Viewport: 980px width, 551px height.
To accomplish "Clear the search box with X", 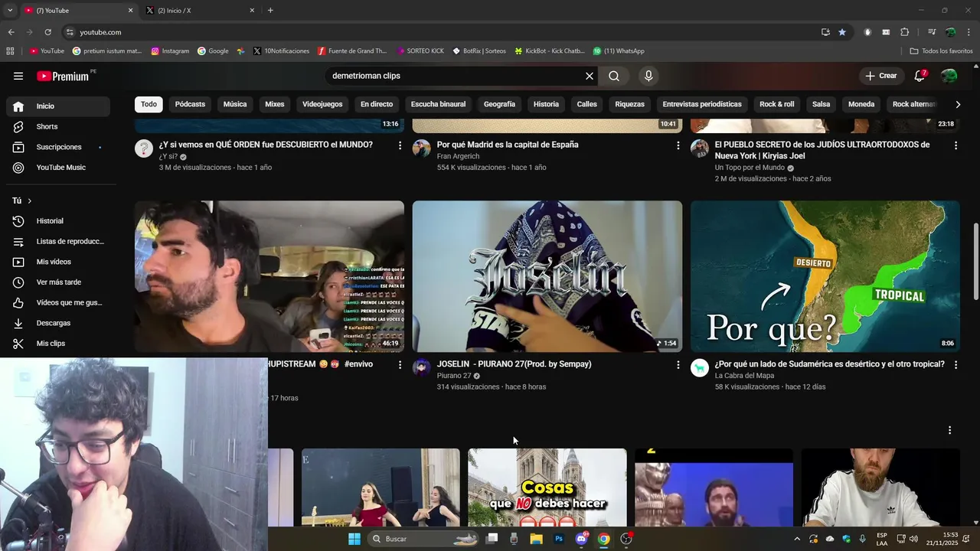I will point(590,76).
